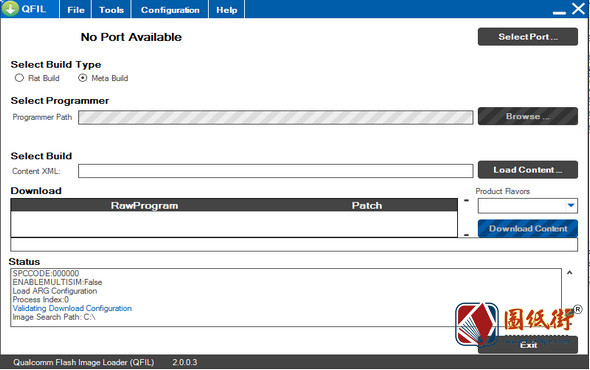Click the upper minus button beside the table
The width and height of the screenshot is (590, 370).
click(467, 201)
